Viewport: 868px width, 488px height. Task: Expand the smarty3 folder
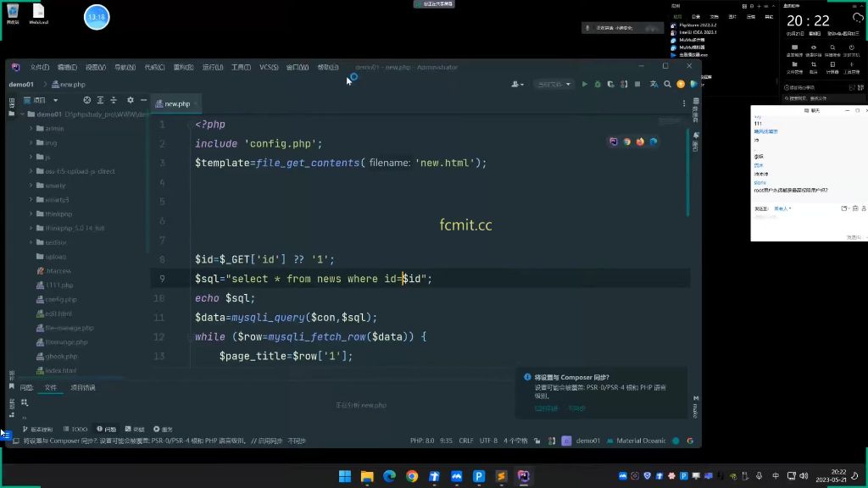point(31,200)
